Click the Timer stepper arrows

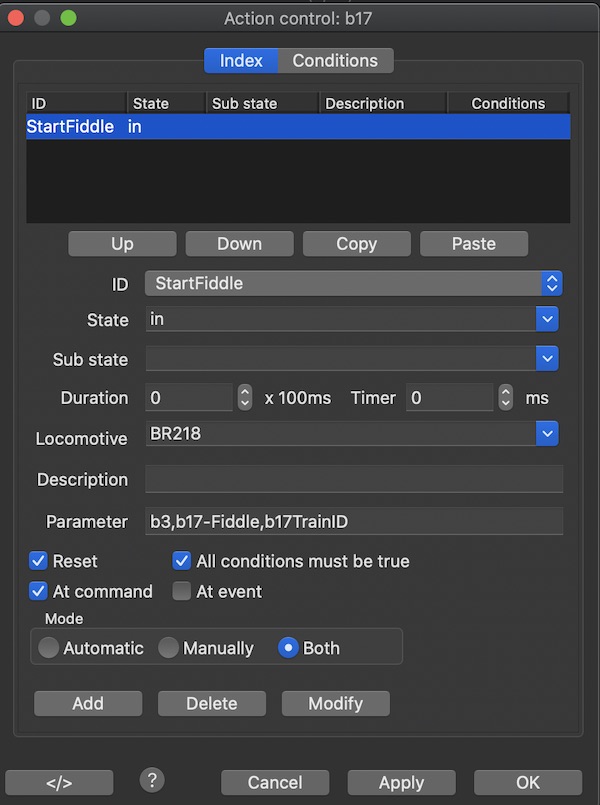pyautogui.click(x=506, y=397)
